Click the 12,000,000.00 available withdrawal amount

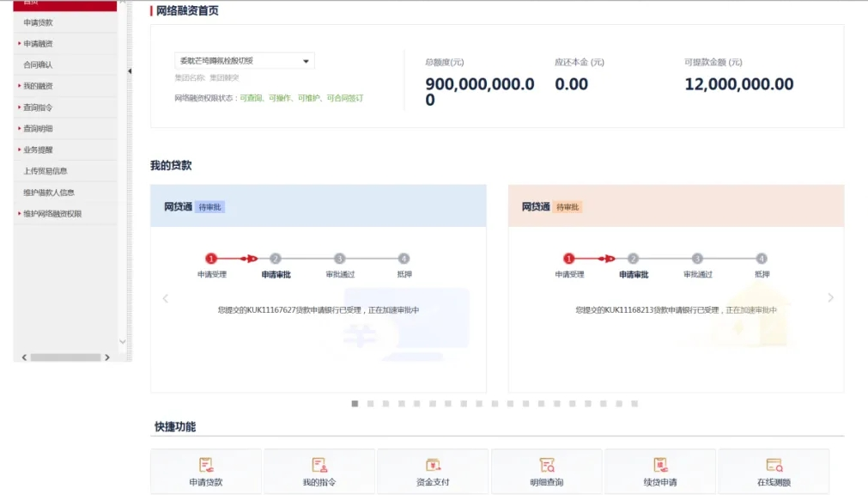pos(739,84)
